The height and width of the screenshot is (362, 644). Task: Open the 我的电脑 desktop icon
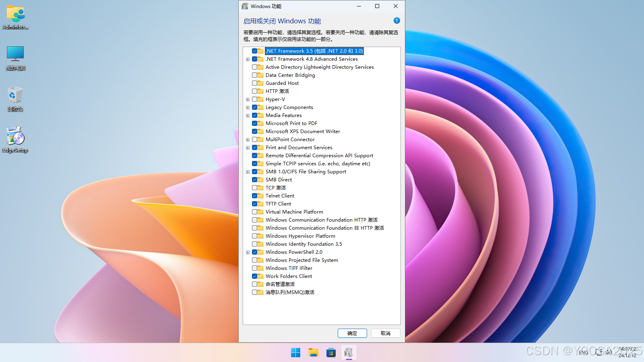pyautogui.click(x=15, y=58)
